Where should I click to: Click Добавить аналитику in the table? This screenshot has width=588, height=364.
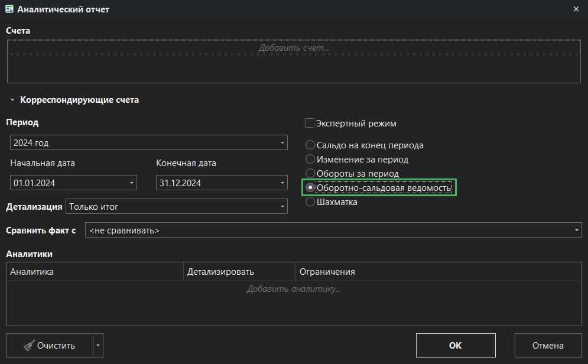coord(293,289)
